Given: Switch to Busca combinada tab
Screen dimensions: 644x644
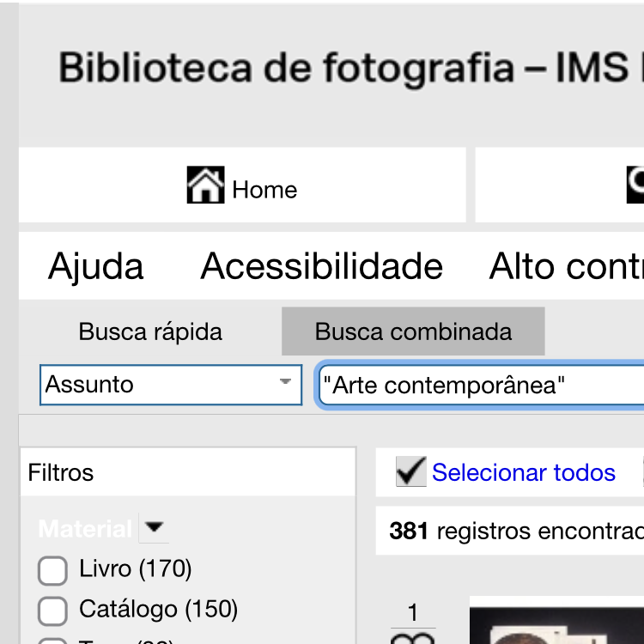Looking at the screenshot, I should click(x=413, y=331).
